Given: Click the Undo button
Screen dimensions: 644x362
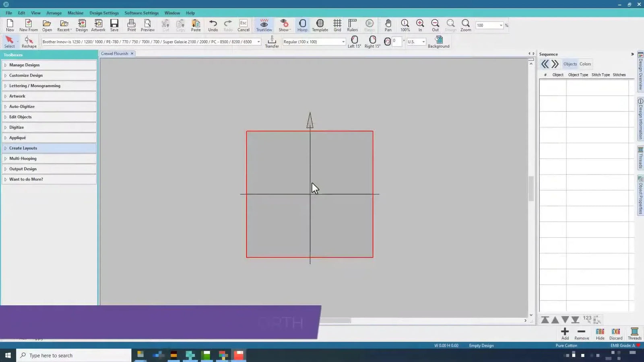Looking at the screenshot, I should pos(213,25).
